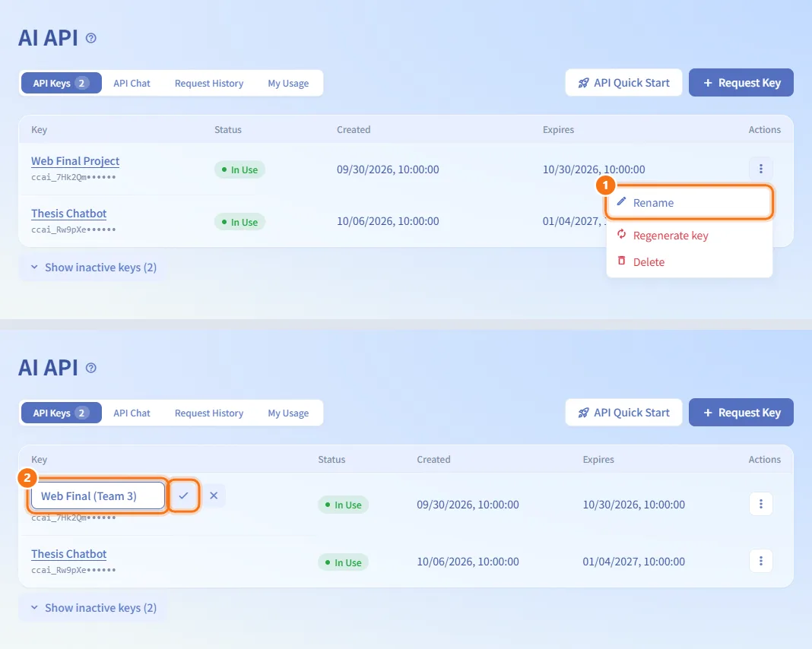Select the API Keys tab in upper panel

61,84
